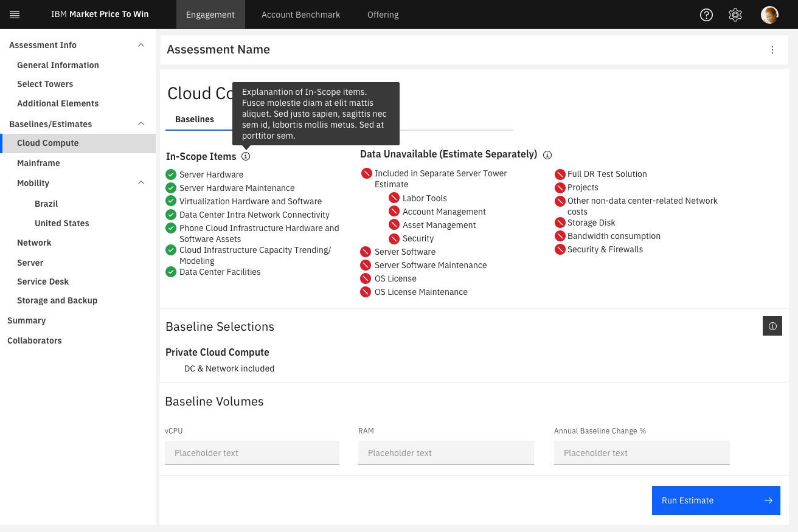The width and height of the screenshot is (798, 532).
Task: Focus the vCPU input field
Action: pyautogui.click(x=252, y=453)
